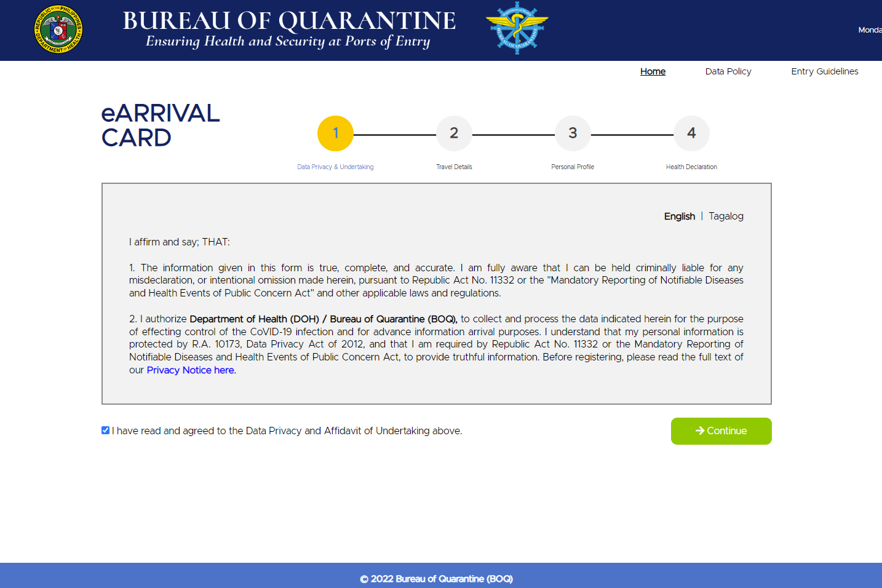The width and height of the screenshot is (882, 588).
Task: Go to step 4 circle
Action: coord(691,133)
